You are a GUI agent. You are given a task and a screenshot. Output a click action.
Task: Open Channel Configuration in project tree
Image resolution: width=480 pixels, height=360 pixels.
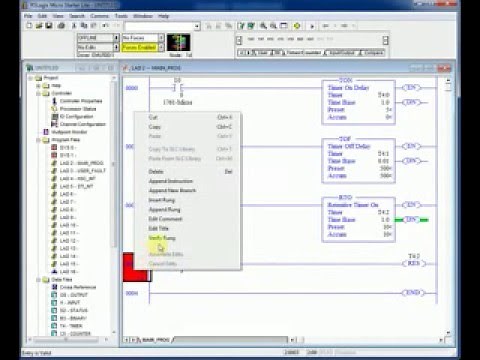coord(82,124)
